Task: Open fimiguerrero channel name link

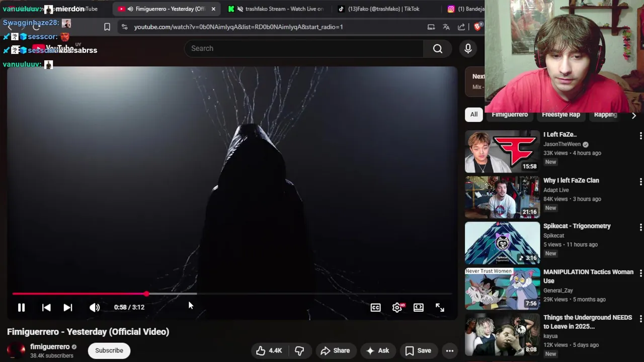Action: (x=50, y=346)
